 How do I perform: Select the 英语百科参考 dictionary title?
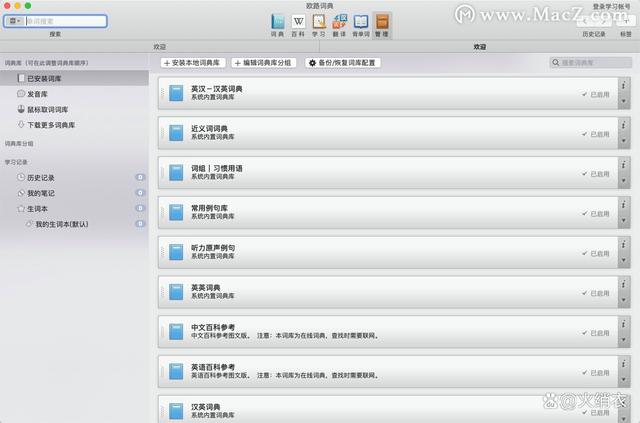coord(213,367)
